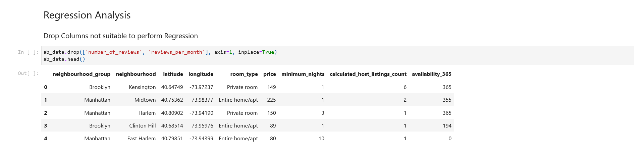Screen dimensions: 644x151
Task: Click the room_type column header
Action: click(x=244, y=74)
